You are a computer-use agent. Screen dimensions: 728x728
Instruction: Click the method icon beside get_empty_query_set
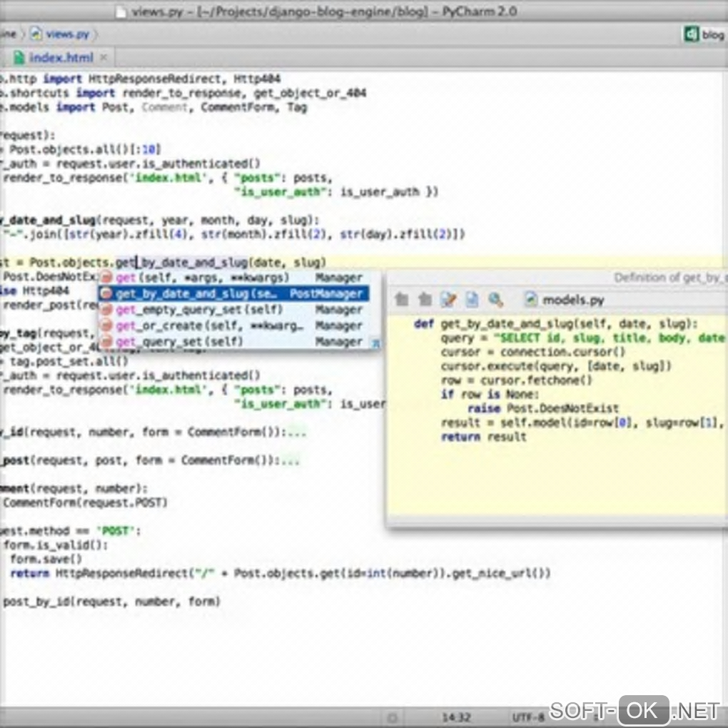click(x=106, y=309)
